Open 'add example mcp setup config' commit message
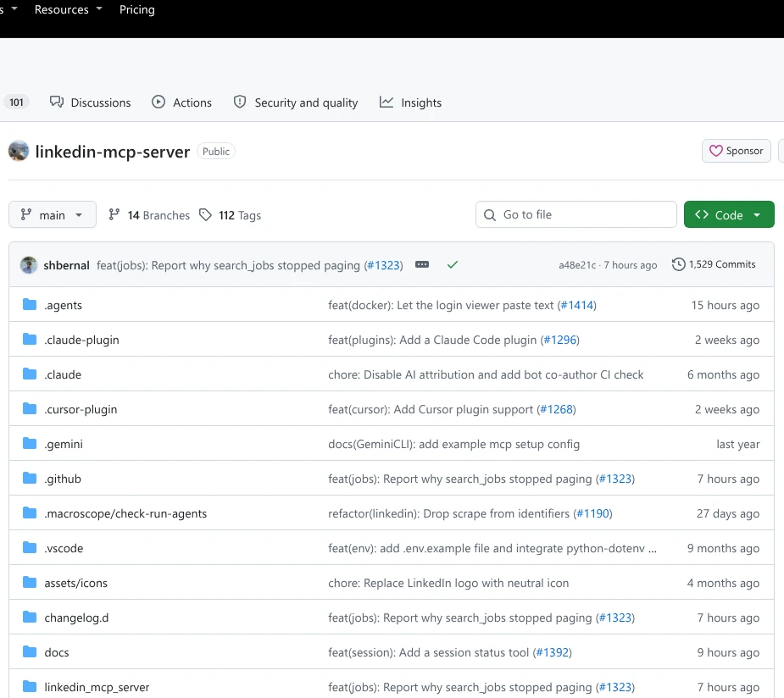This screenshot has width=784, height=698. [x=453, y=444]
